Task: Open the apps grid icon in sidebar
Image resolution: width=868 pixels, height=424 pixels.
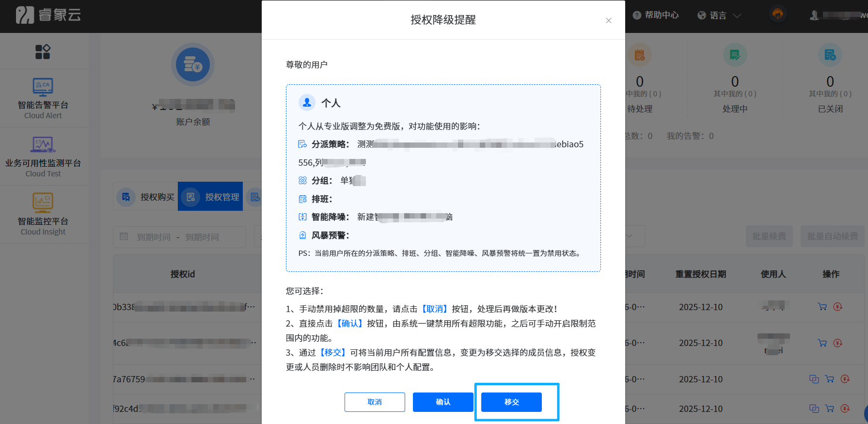Action: point(43,52)
